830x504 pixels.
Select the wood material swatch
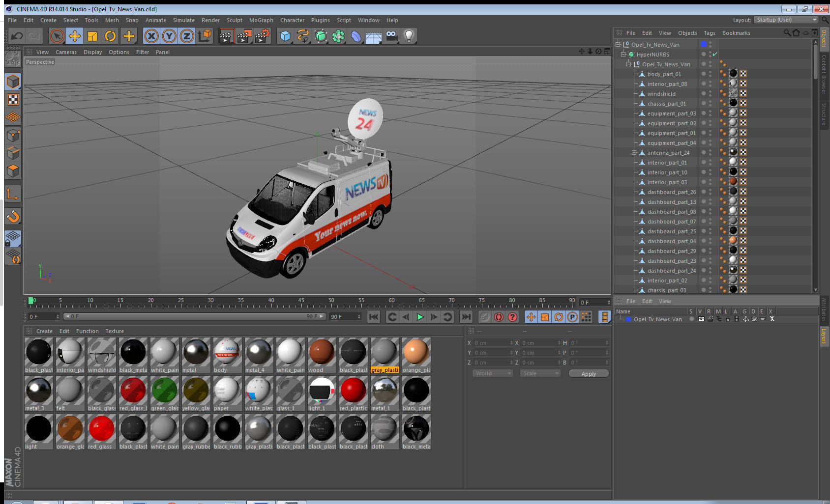tap(322, 355)
